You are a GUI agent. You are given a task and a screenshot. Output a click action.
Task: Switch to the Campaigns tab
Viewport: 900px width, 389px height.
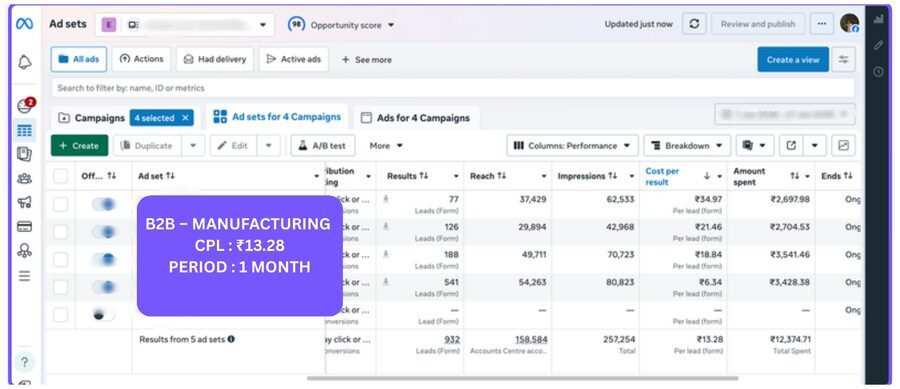click(x=92, y=118)
